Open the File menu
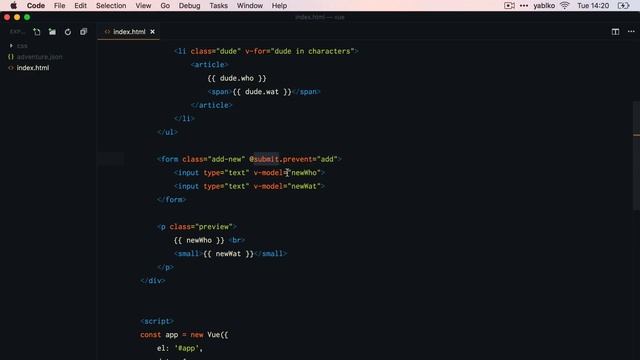640x360 pixels. pos(60,6)
